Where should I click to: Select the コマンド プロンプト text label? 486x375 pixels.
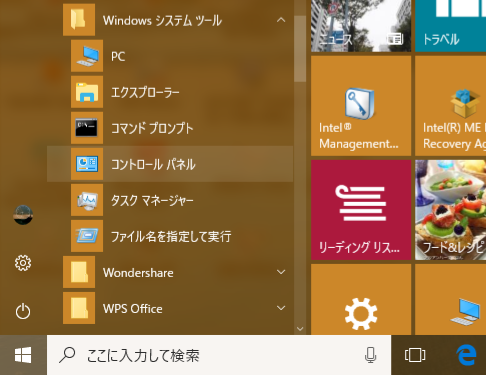[152, 128]
